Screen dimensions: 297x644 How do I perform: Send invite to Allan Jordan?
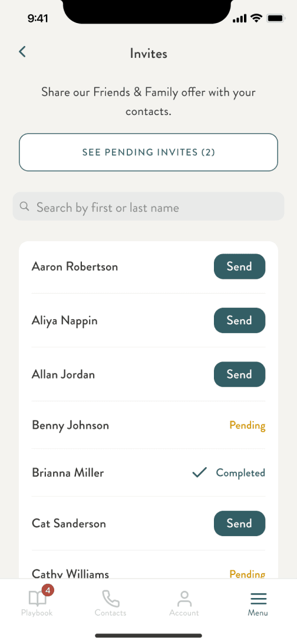click(240, 374)
